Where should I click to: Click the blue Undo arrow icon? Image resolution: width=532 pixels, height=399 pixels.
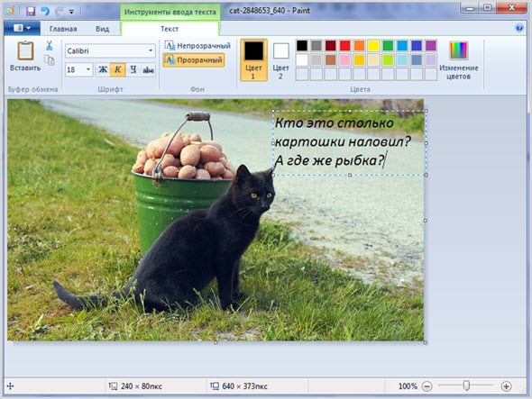(x=45, y=11)
